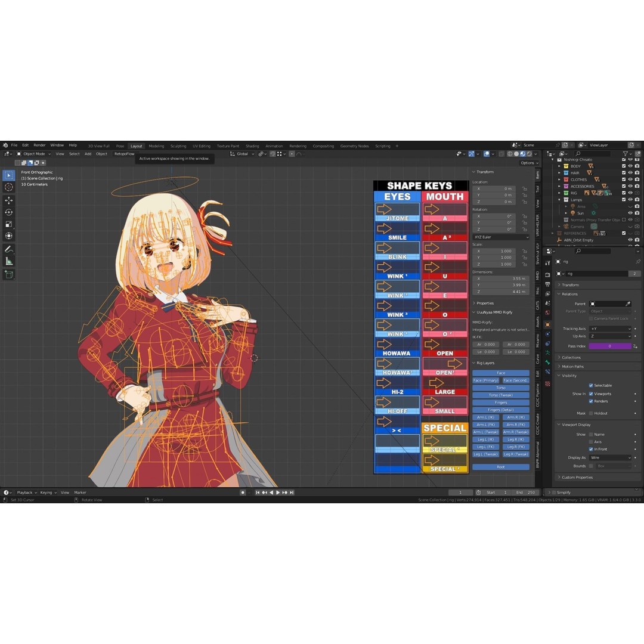The height and width of the screenshot is (644, 644).
Task: Open the Global transform orientation dropdown
Action: pyautogui.click(x=242, y=154)
